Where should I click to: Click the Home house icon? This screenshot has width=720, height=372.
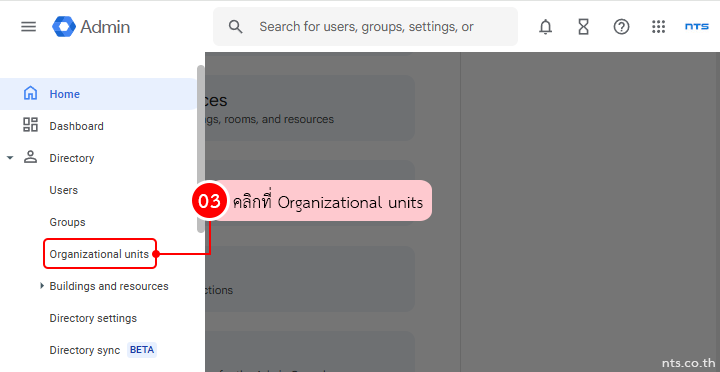(x=30, y=93)
